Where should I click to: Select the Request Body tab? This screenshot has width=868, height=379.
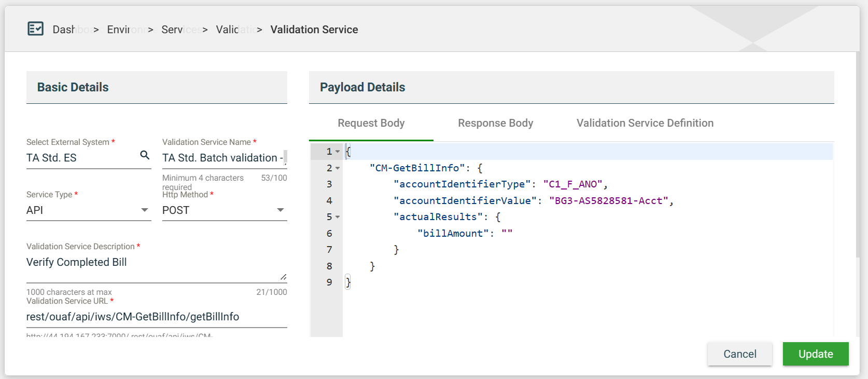pyautogui.click(x=371, y=123)
